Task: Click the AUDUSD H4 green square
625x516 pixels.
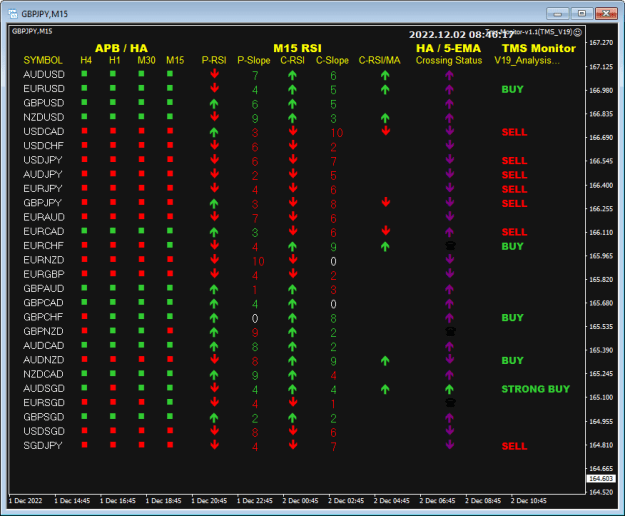Action: tap(84, 74)
